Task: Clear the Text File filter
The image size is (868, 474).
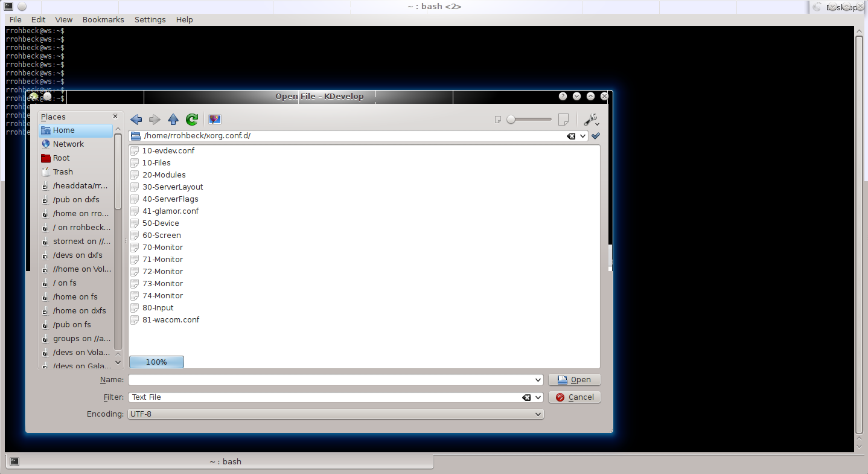Action: click(x=526, y=397)
